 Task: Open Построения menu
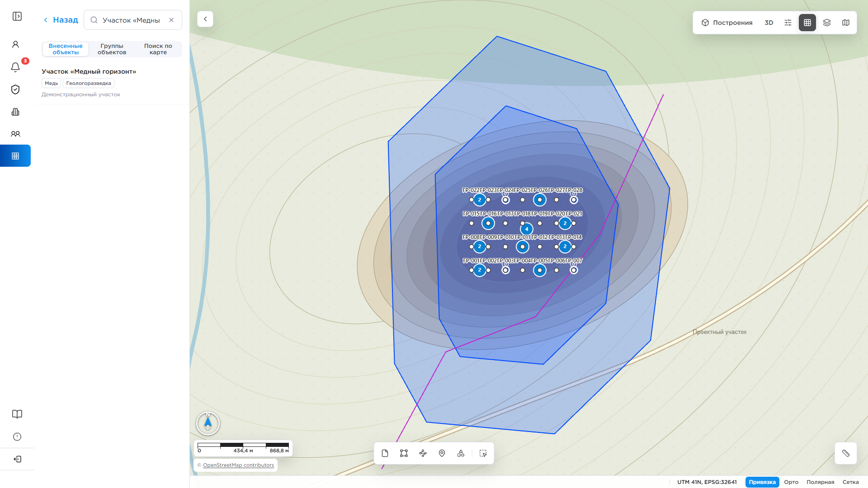[727, 23]
